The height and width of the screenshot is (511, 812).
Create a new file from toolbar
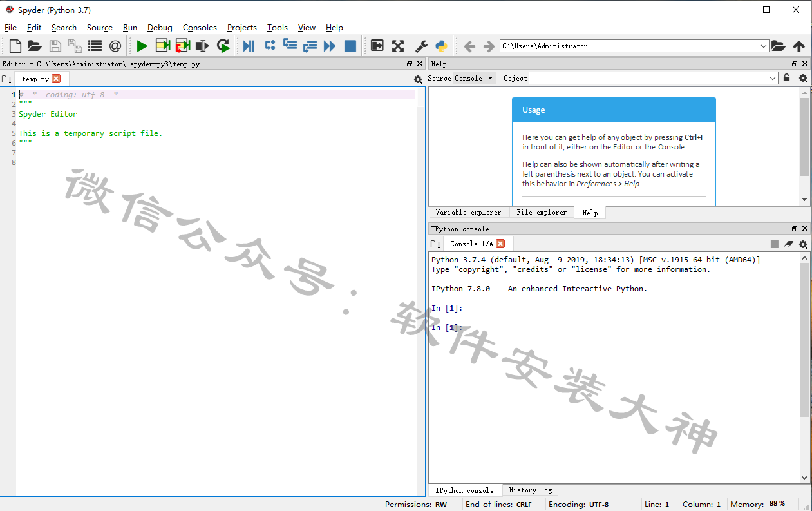tap(15, 46)
